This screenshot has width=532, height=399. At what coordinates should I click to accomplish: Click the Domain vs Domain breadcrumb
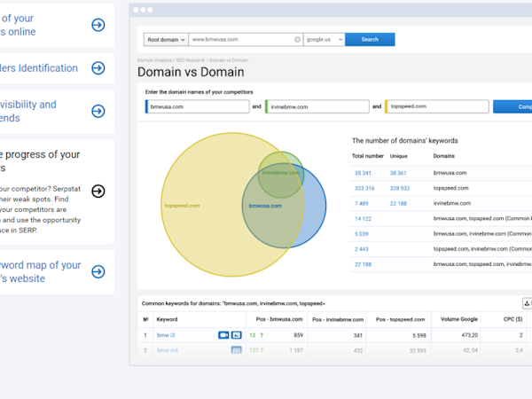(x=229, y=60)
